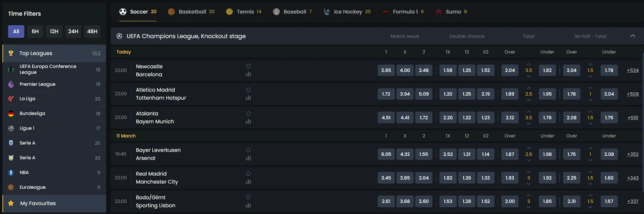
Task: Filter matches to next 48H
Action: (92, 31)
